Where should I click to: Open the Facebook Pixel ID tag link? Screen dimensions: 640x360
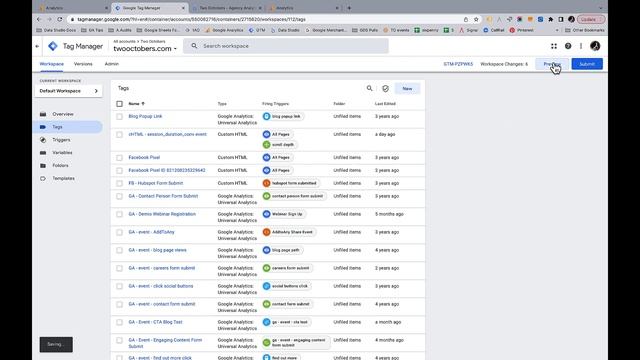click(167, 170)
